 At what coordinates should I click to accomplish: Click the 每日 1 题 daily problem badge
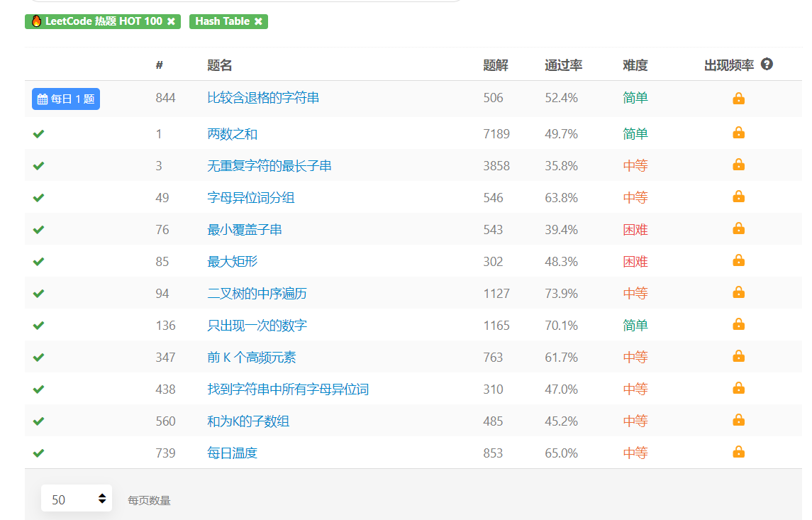click(x=66, y=99)
